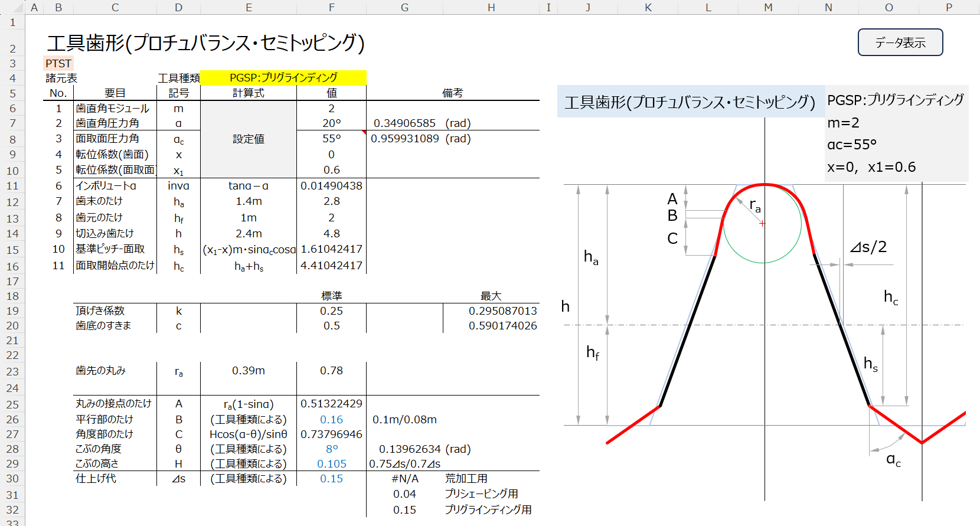Click the chamfer pressure angle 55° cell
The height and width of the screenshot is (526, 980).
pos(331,139)
